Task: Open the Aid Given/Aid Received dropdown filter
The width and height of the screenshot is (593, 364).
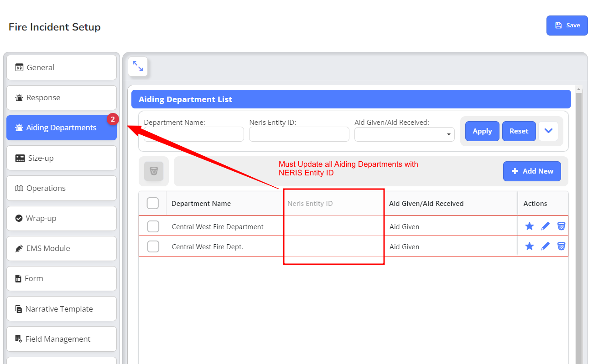Action: tap(404, 134)
